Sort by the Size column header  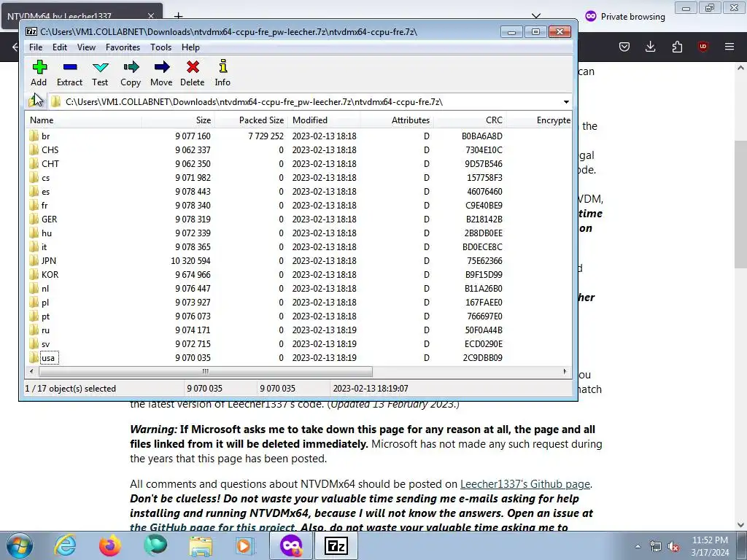tap(178, 120)
